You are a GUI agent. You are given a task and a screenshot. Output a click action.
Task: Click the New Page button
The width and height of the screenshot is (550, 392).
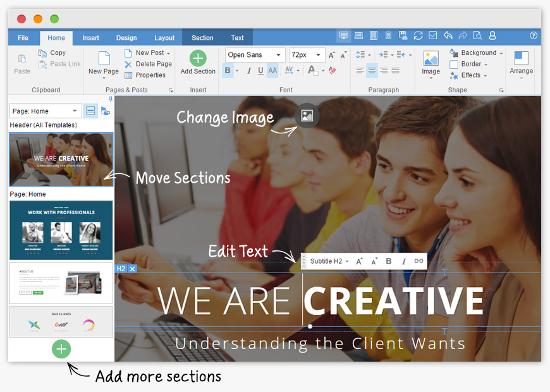point(103,63)
